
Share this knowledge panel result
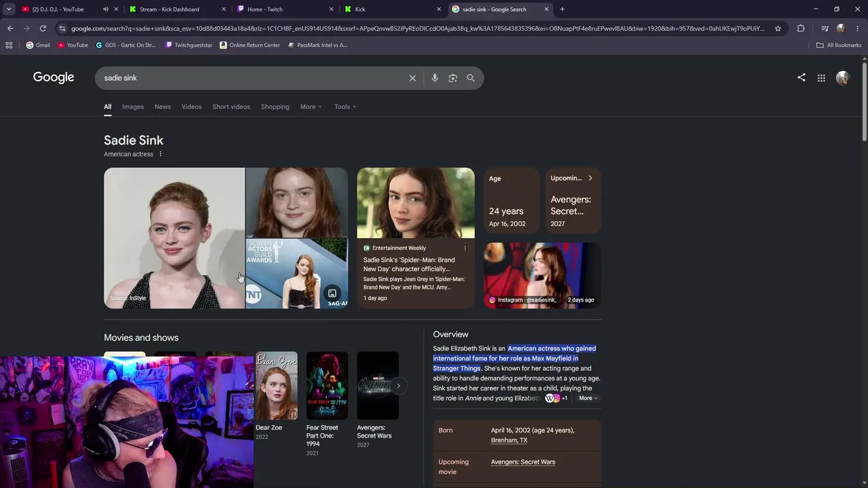pyautogui.click(x=802, y=77)
